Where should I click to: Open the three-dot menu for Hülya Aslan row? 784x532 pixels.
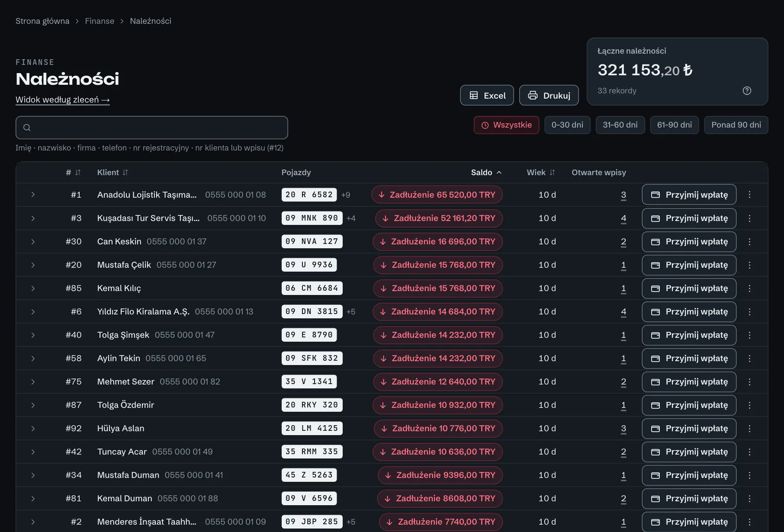click(750, 428)
